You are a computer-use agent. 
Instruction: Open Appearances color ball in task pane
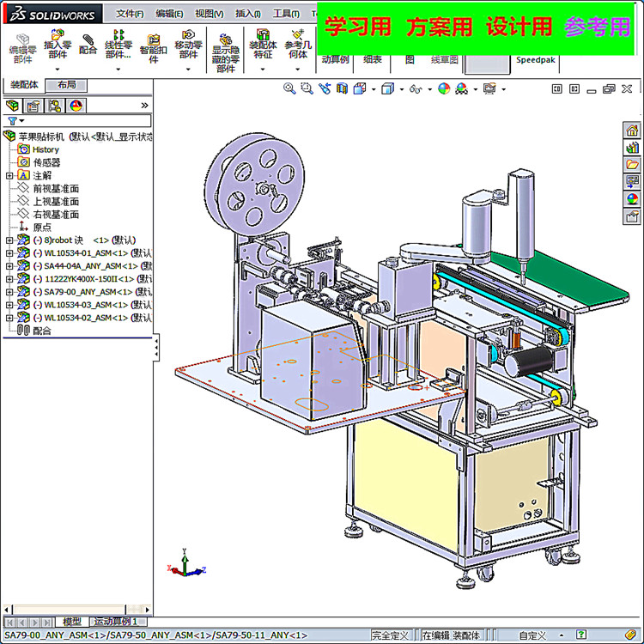click(x=632, y=199)
